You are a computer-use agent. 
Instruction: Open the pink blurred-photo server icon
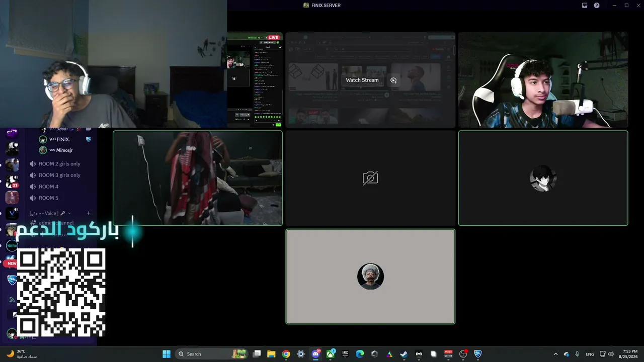pyautogui.click(x=12, y=198)
